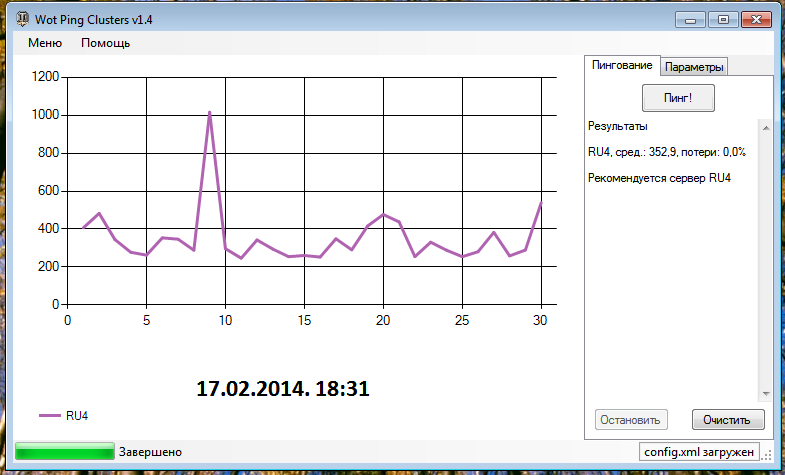
Task: Minimize the Wot Ping Clusters window
Action: pos(690,20)
